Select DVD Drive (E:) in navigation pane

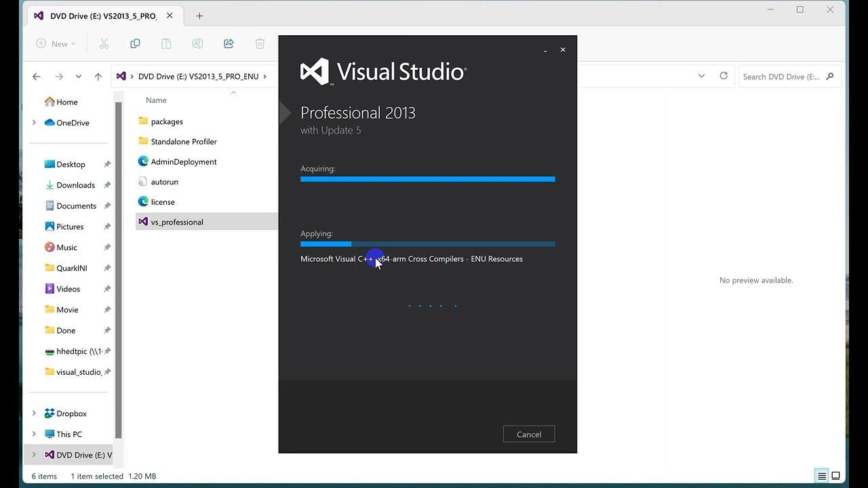pos(78,455)
